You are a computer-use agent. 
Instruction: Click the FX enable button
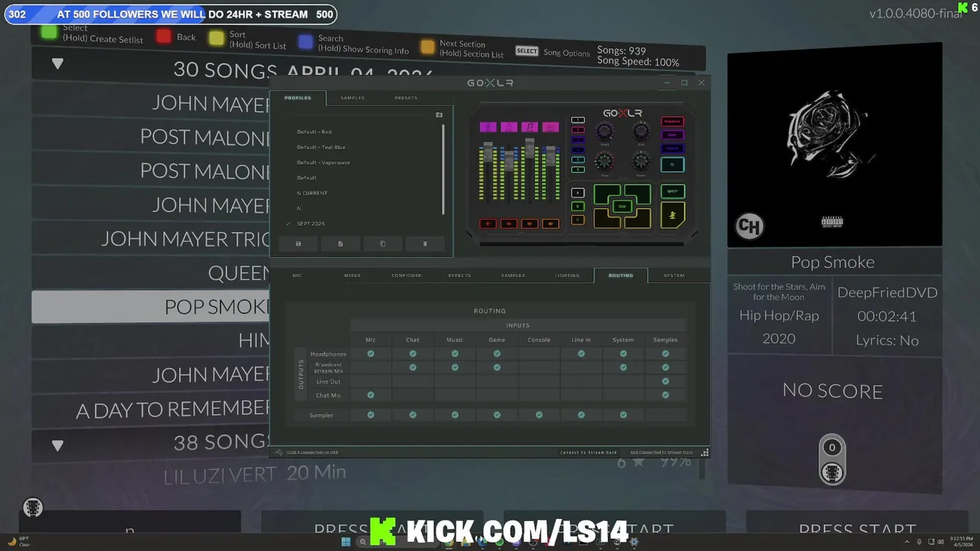[672, 165]
